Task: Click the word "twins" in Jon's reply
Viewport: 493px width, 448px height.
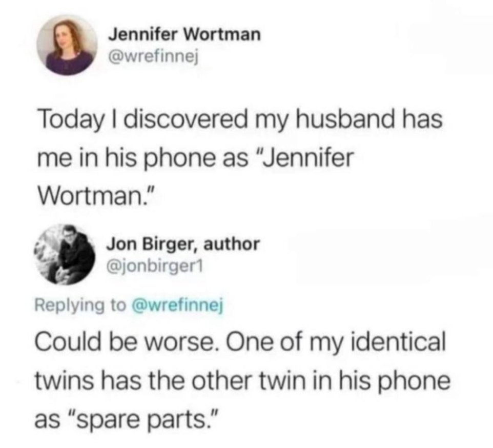Action: coord(65,380)
